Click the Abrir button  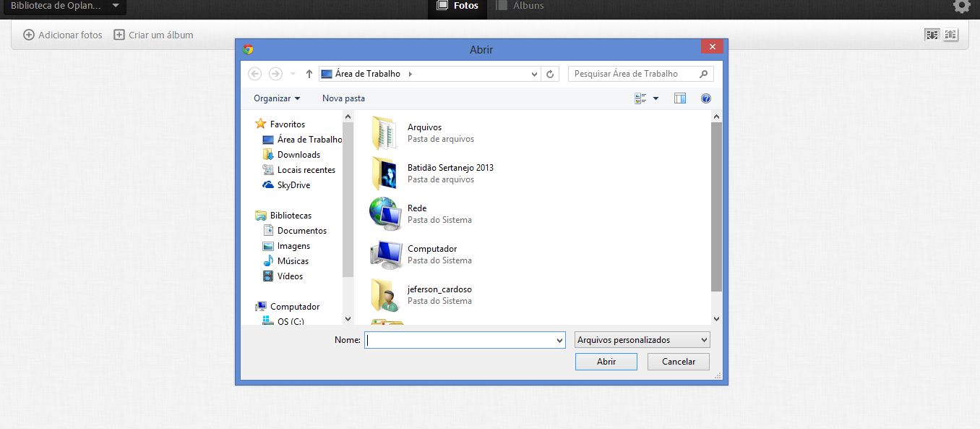pos(606,362)
